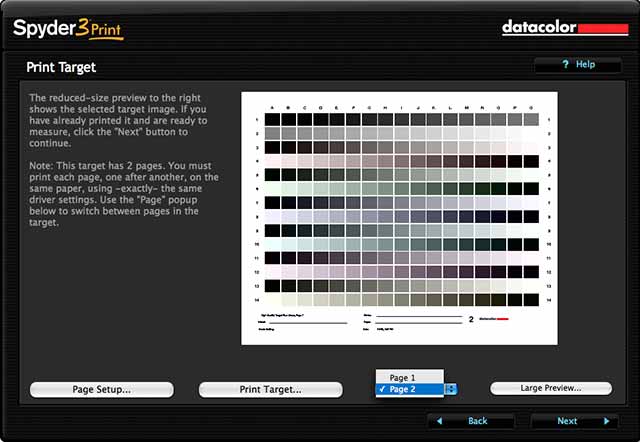Click the right arrow beside Next
Viewport: 640px width, 442px height.
click(606, 421)
